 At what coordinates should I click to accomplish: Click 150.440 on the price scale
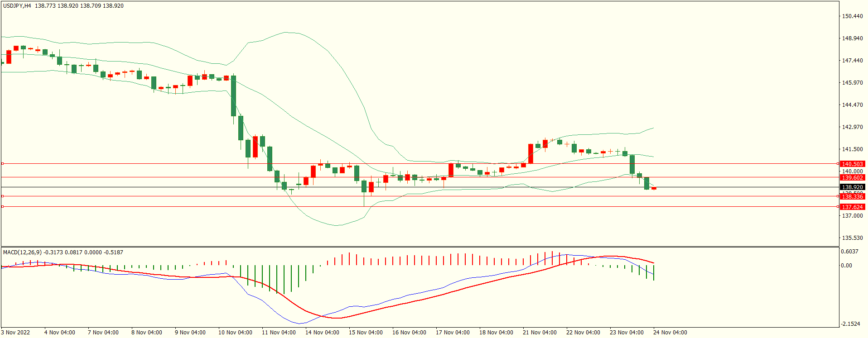[x=852, y=16]
